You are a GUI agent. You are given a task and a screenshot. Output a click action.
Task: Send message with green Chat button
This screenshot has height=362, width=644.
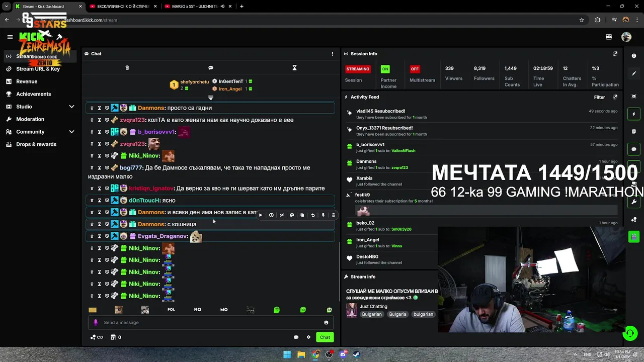coord(325,337)
